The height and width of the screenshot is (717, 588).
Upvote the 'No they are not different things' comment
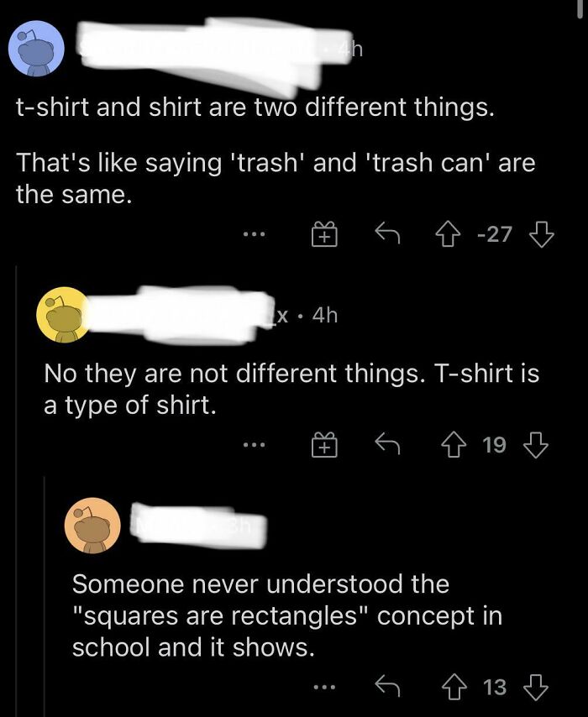[x=452, y=444]
